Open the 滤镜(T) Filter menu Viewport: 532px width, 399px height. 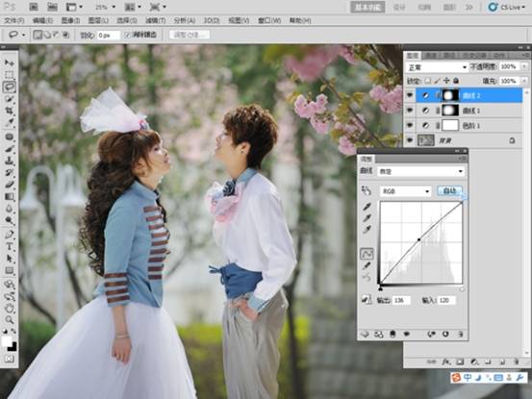(x=156, y=21)
